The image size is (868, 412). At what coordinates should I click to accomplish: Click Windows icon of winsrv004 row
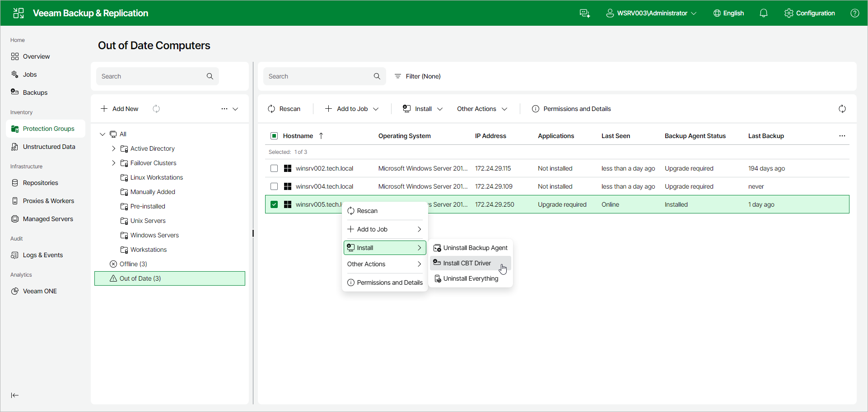[288, 186]
